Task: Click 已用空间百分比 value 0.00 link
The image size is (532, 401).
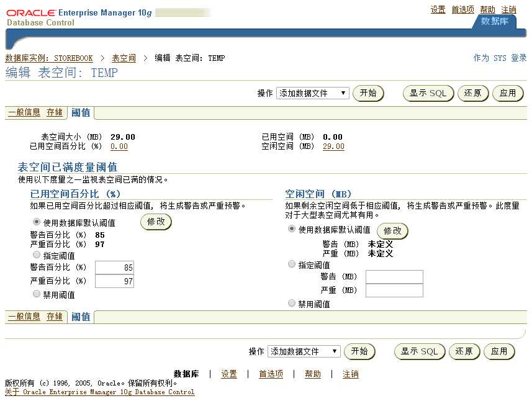Action: [119, 146]
